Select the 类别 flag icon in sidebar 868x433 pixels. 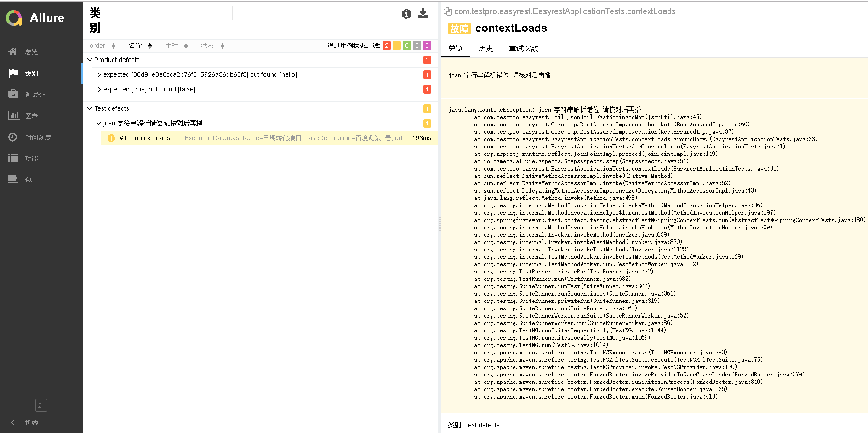(x=13, y=73)
